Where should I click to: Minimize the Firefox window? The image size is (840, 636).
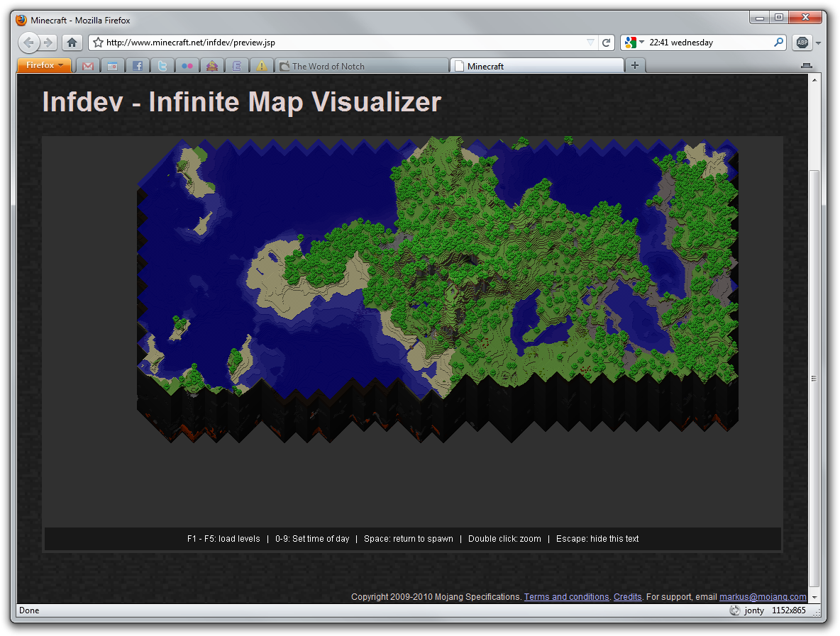point(760,18)
